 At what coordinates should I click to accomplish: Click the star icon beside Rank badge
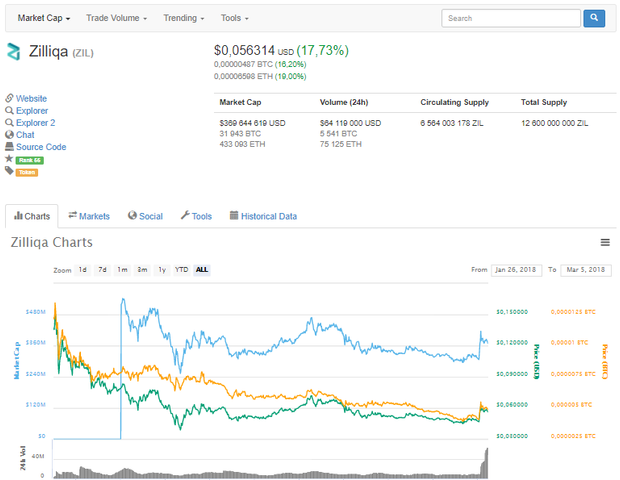point(9,159)
